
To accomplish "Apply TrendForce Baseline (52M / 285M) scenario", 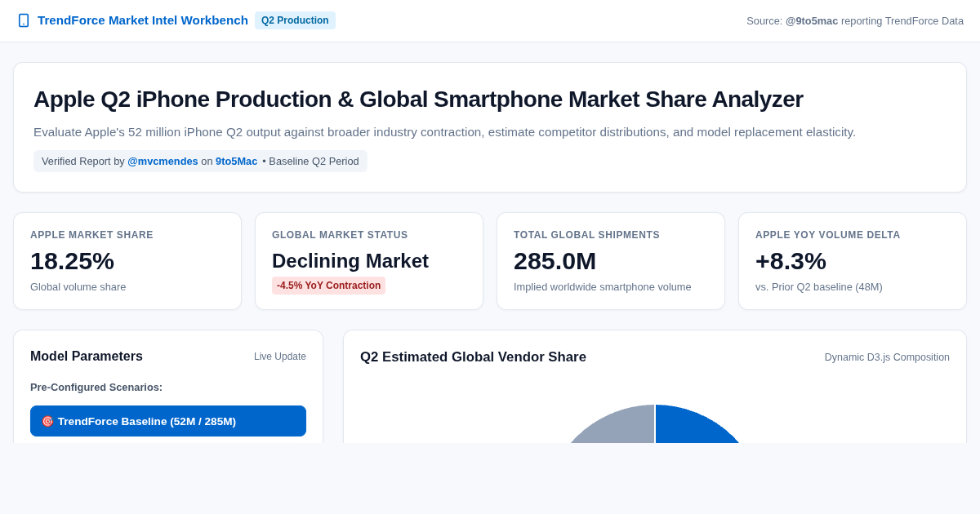I will [168, 421].
